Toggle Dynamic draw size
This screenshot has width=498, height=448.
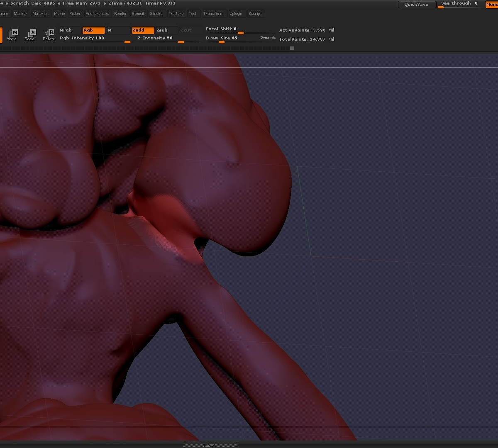coord(268,38)
